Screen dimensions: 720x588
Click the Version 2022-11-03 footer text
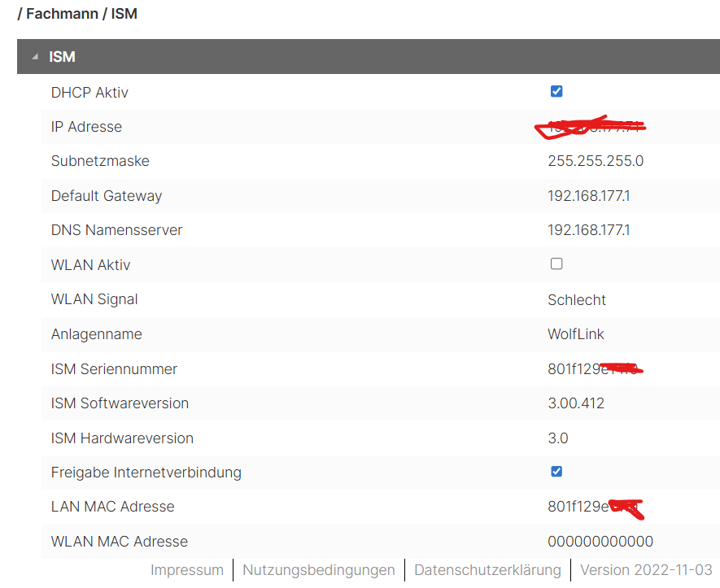click(646, 570)
